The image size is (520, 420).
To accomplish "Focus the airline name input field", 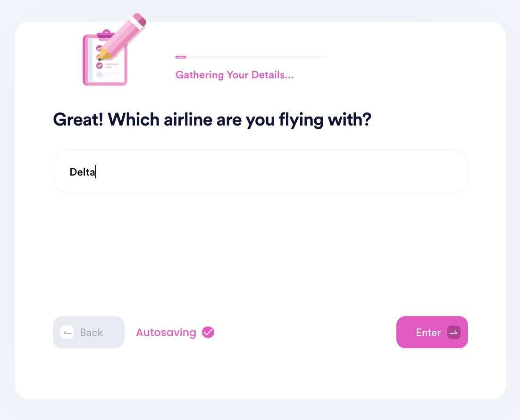I will tap(260, 171).
